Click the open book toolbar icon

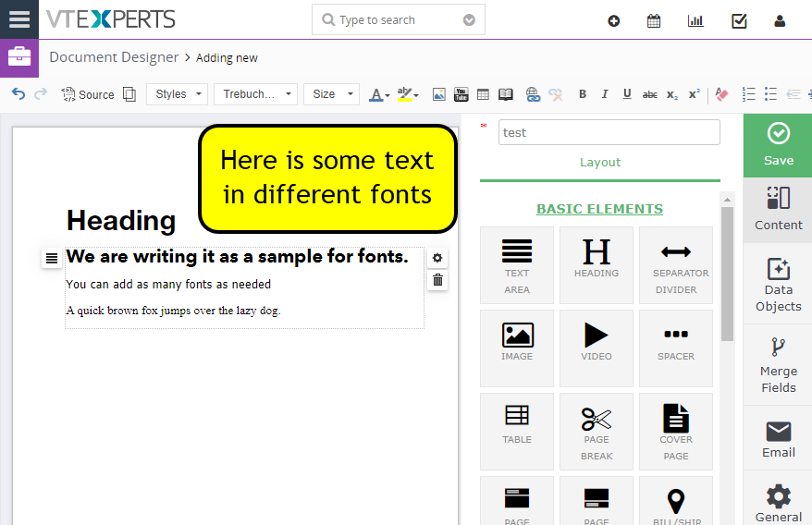coord(506,94)
